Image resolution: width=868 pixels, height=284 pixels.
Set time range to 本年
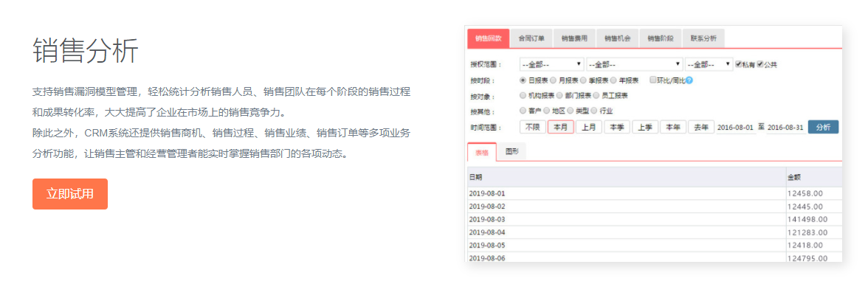point(673,127)
